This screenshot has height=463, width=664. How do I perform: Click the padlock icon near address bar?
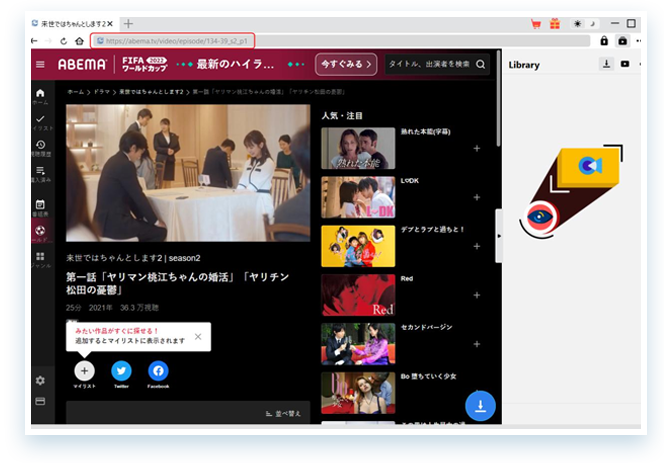click(604, 41)
